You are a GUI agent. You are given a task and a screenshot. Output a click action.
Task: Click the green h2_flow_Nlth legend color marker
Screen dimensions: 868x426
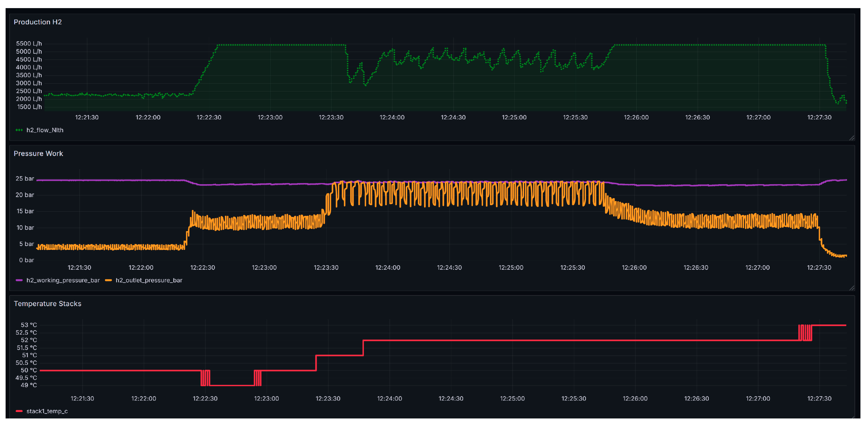click(19, 130)
